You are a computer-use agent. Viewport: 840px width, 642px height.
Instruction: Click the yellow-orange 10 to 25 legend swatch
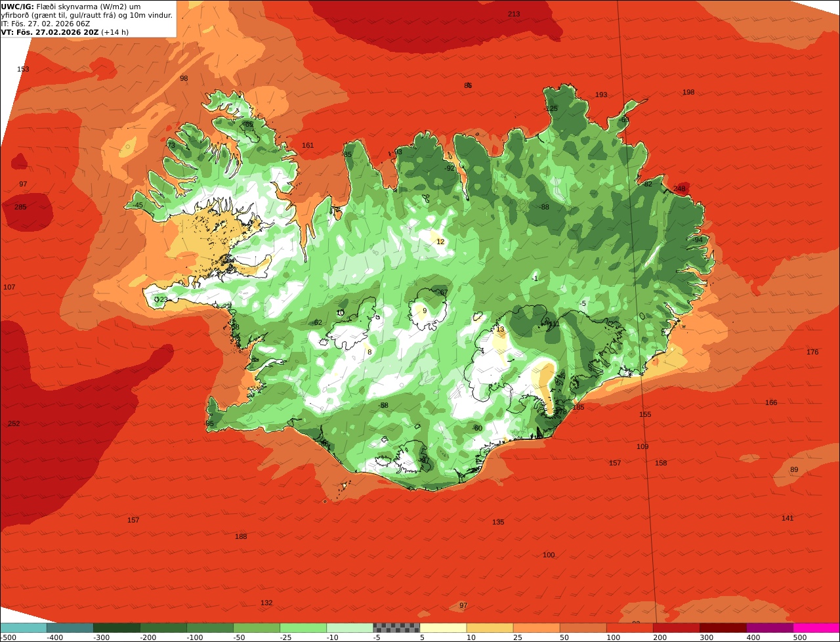click(x=490, y=628)
